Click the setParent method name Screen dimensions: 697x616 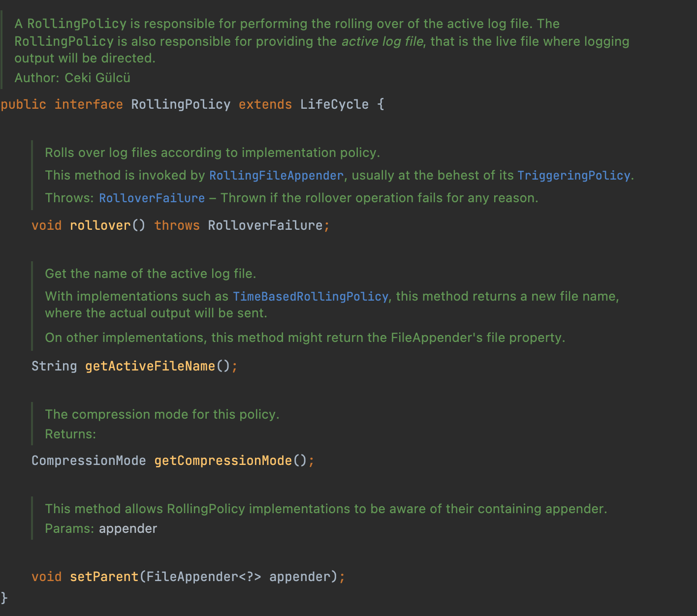(x=104, y=577)
